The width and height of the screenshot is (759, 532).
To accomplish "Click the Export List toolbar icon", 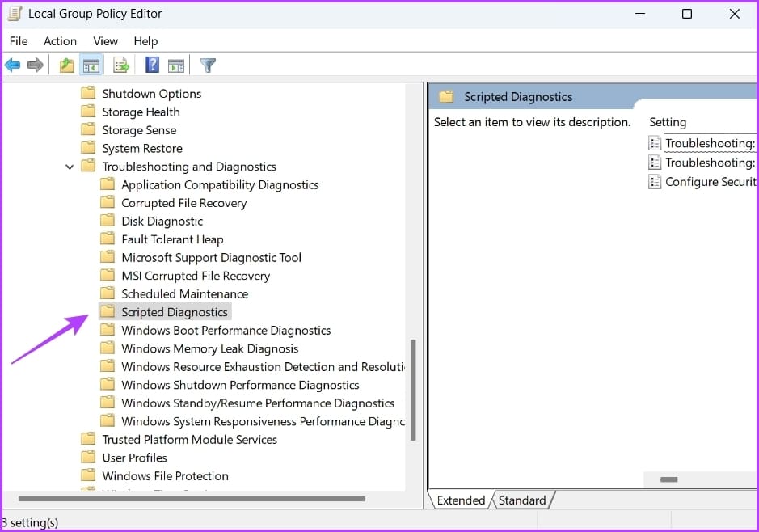I will [x=121, y=65].
